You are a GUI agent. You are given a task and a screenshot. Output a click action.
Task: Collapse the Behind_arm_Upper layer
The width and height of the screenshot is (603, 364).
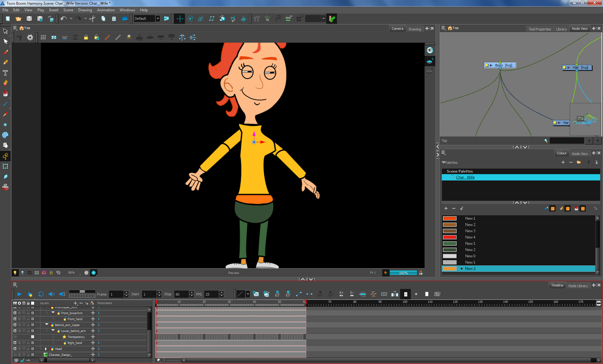(x=47, y=324)
